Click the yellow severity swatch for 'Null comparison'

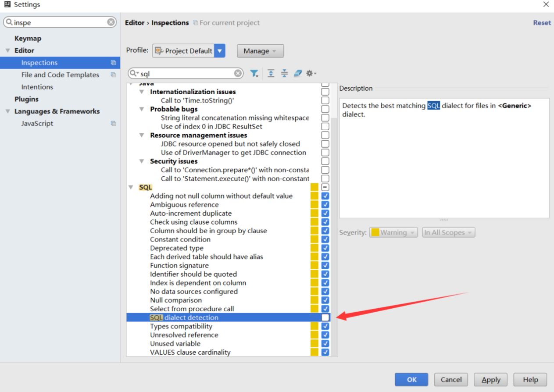pyautogui.click(x=314, y=300)
